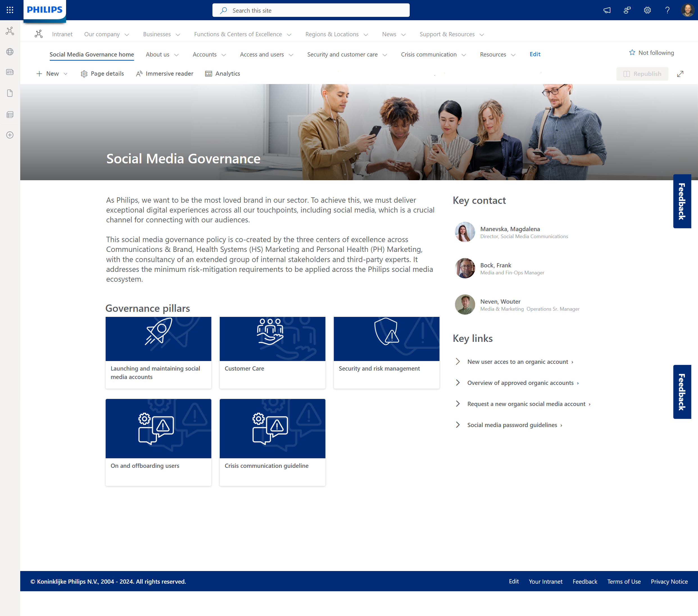The height and width of the screenshot is (616, 698).
Task: Click the Immersive reader icon
Action: [139, 74]
